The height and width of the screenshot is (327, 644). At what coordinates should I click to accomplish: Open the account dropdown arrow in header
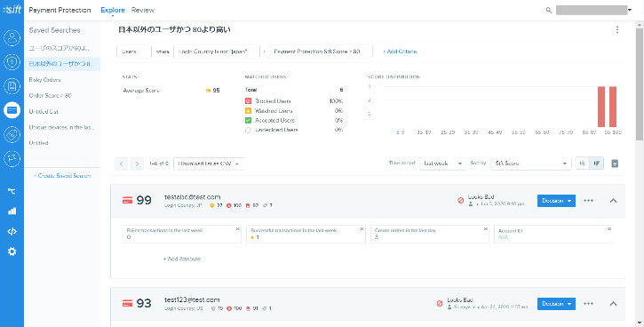pyautogui.click(x=630, y=11)
